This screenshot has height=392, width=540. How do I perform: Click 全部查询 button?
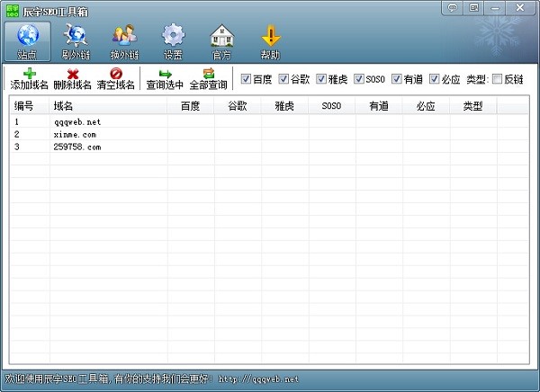pos(209,79)
